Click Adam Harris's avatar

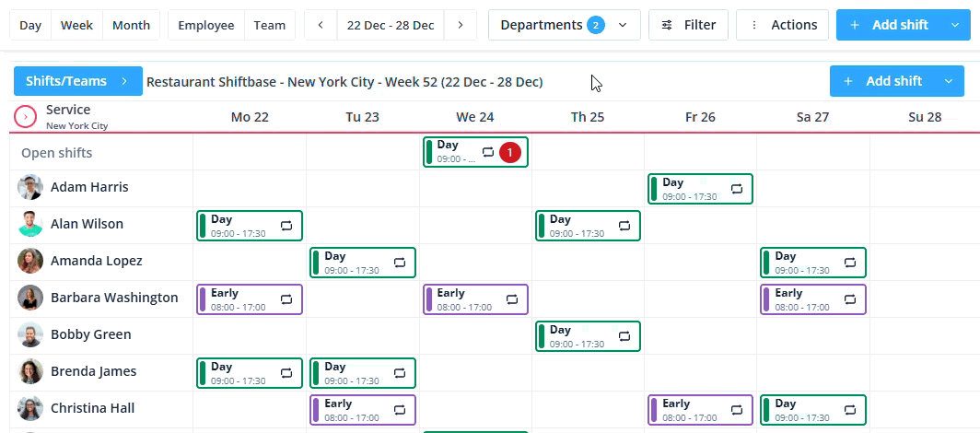(30, 187)
